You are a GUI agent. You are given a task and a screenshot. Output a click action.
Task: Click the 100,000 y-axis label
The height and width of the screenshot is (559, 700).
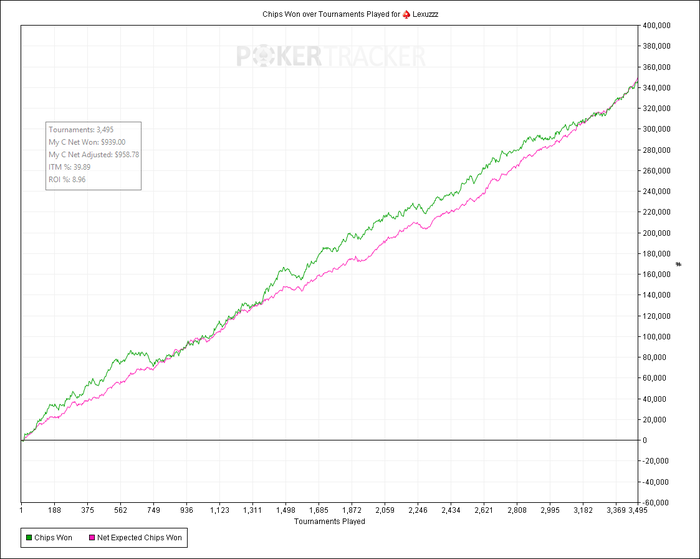click(656, 337)
